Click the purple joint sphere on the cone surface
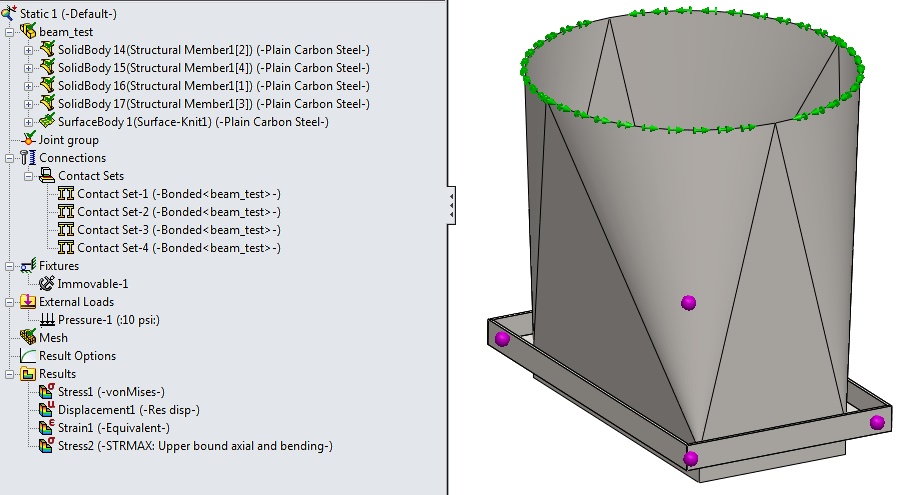Image resolution: width=907 pixels, height=495 pixels. 688,302
